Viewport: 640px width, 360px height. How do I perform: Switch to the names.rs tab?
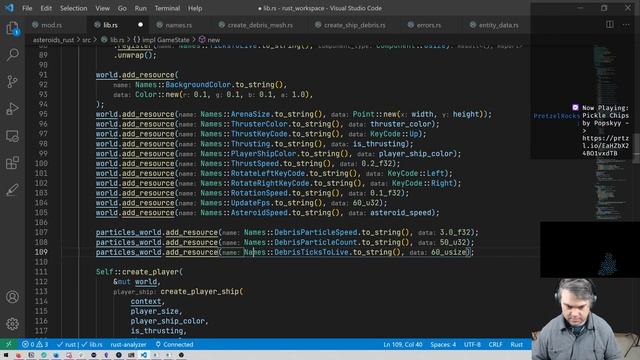click(179, 25)
